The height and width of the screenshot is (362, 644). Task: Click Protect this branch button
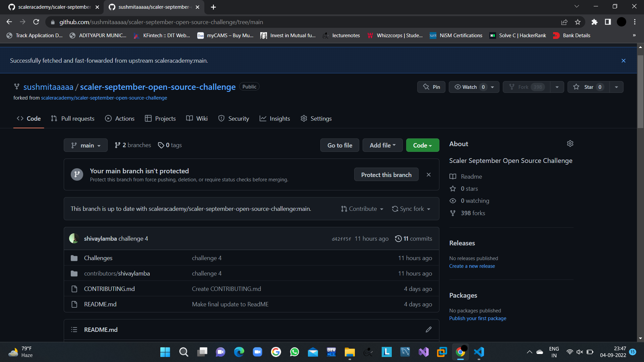pyautogui.click(x=386, y=174)
